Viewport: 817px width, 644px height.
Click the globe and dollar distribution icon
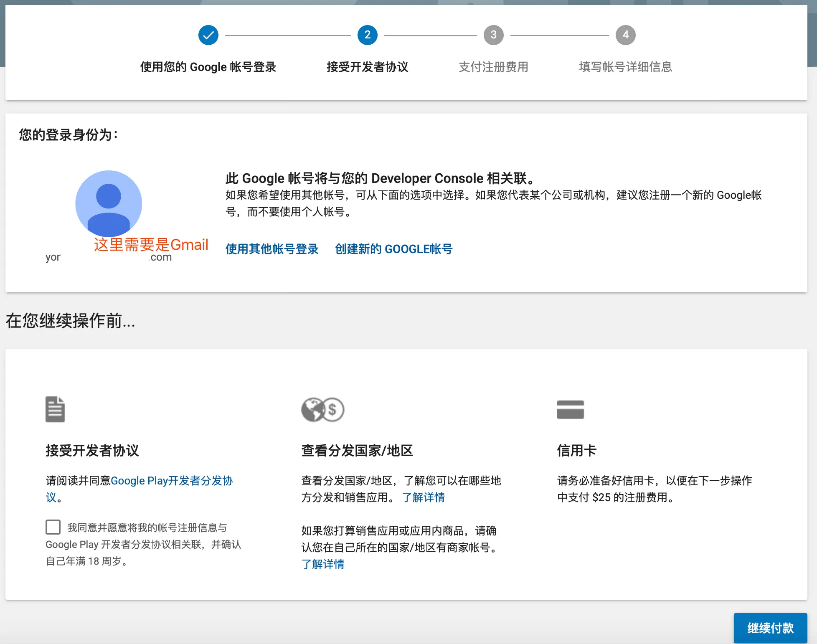coord(322,409)
